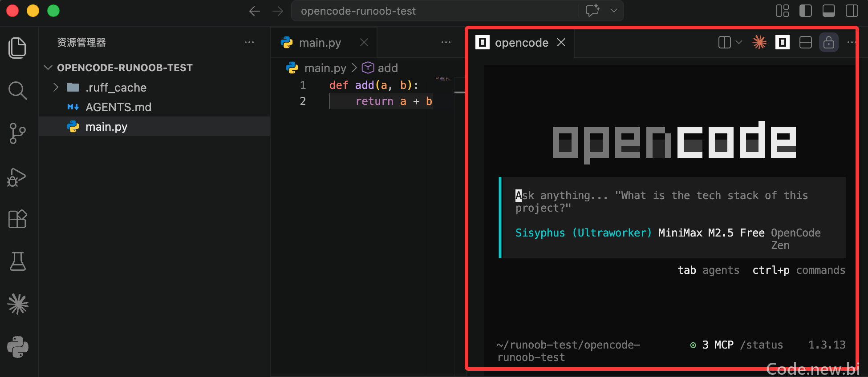868x377 pixels.
Task: Open the Python view in activity bar
Action: click(x=17, y=347)
